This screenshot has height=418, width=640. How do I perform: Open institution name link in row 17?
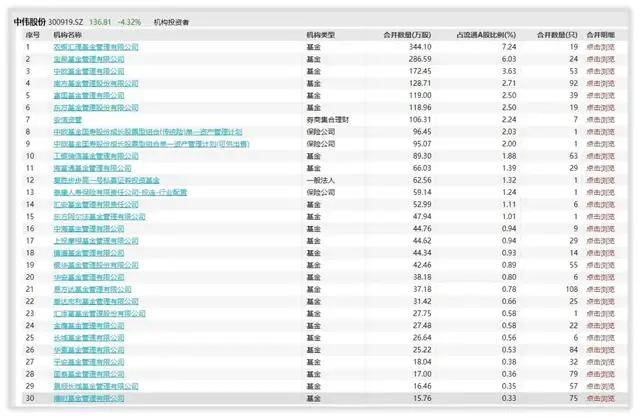pyautogui.click(x=96, y=241)
